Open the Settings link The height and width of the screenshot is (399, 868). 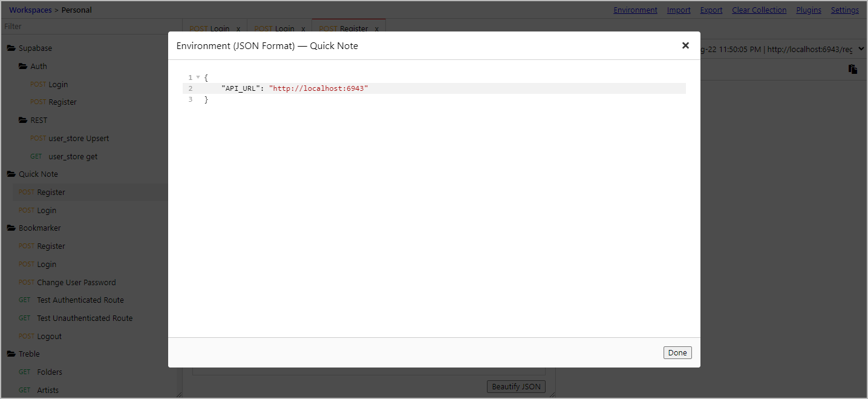pos(844,10)
